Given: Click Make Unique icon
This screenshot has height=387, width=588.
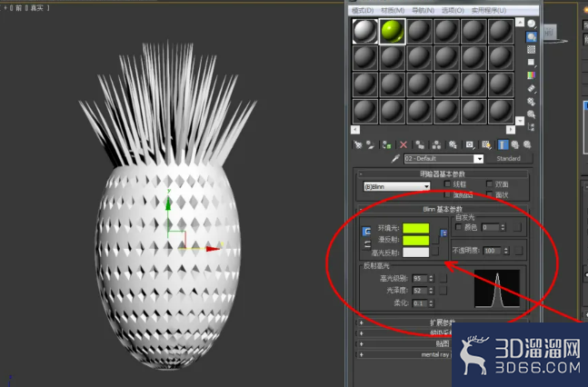Looking at the screenshot, I should [436, 144].
